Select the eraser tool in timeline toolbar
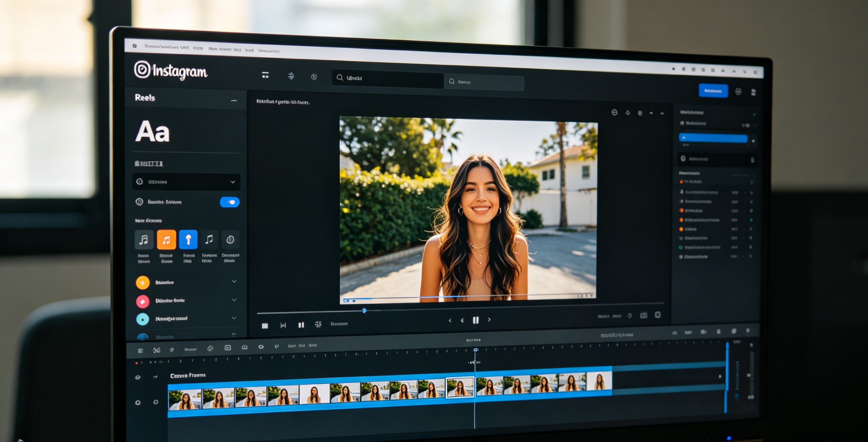Image resolution: width=868 pixels, height=442 pixels. 172,350
